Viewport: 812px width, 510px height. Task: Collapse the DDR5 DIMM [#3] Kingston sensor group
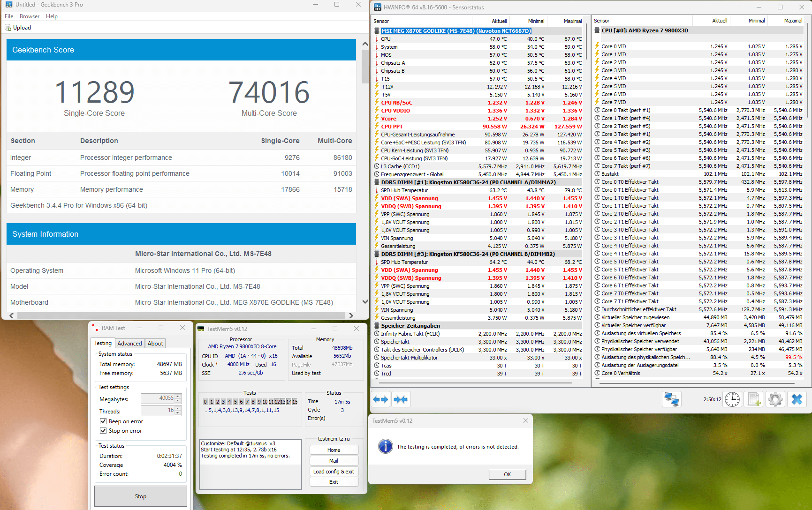[x=377, y=254]
